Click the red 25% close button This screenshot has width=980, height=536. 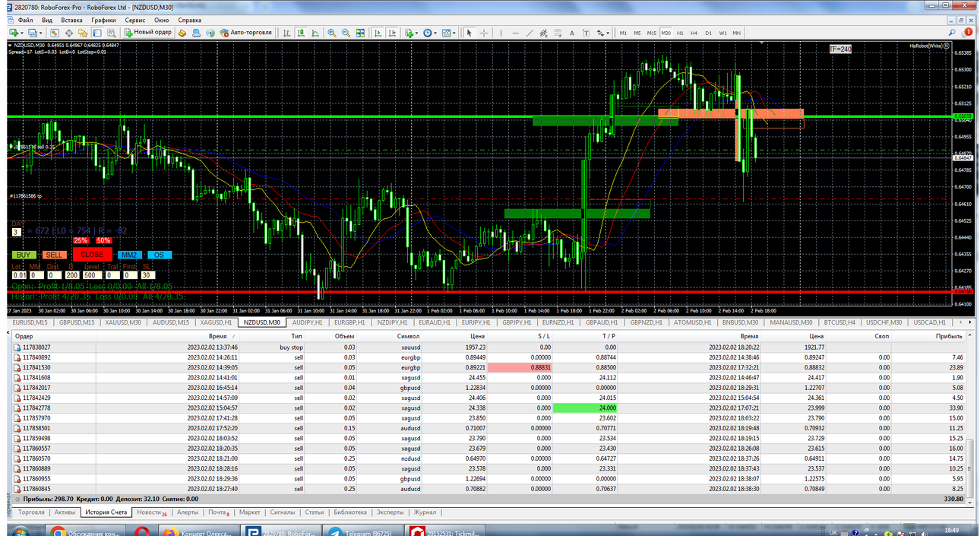(81, 240)
